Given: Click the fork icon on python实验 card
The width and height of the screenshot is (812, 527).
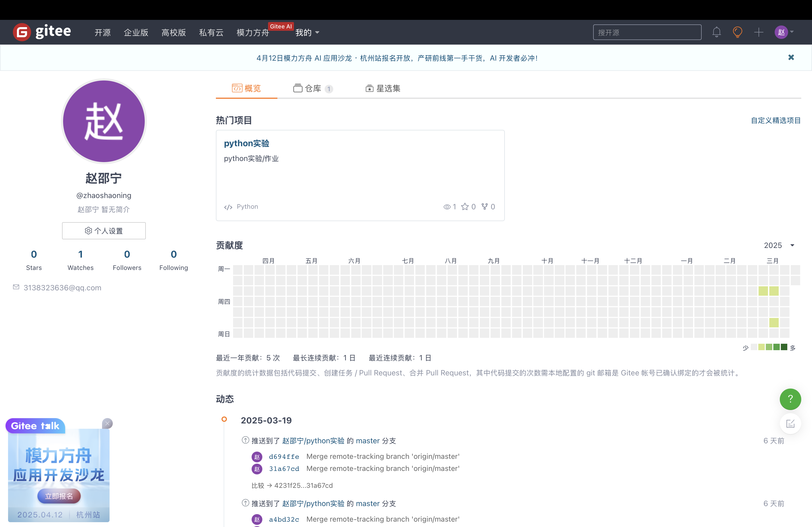Looking at the screenshot, I should (x=484, y=207).
